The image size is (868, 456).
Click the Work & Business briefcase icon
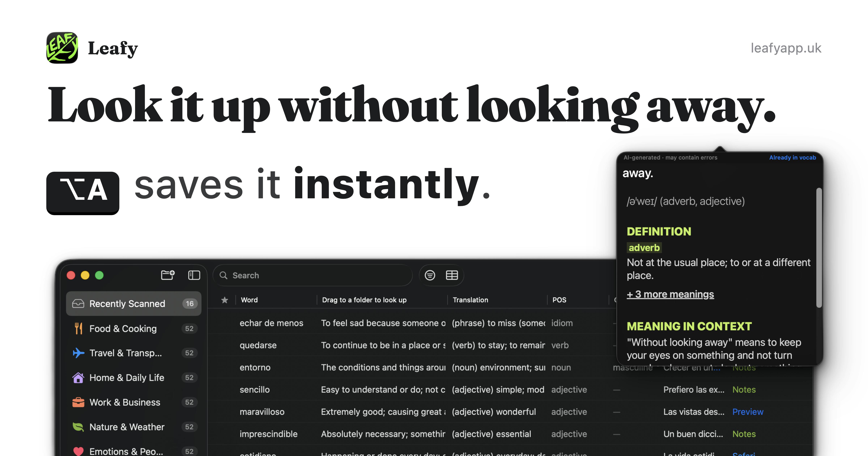point(78,402)
